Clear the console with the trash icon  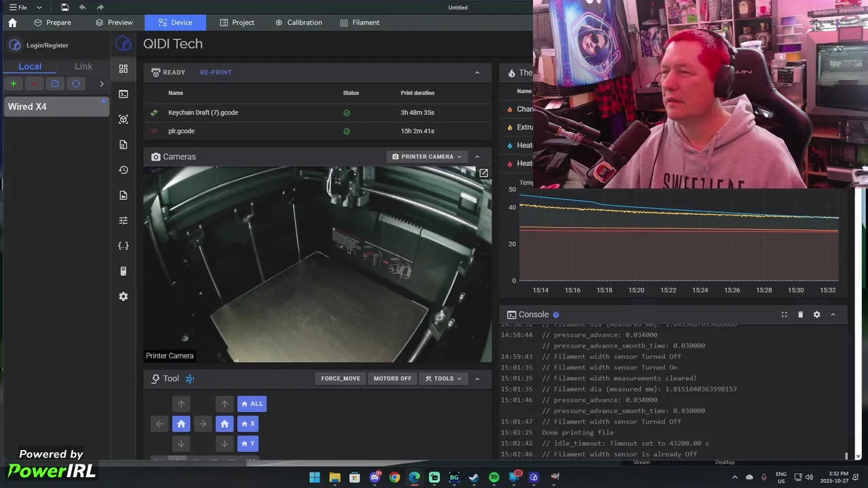coord(800,314)
